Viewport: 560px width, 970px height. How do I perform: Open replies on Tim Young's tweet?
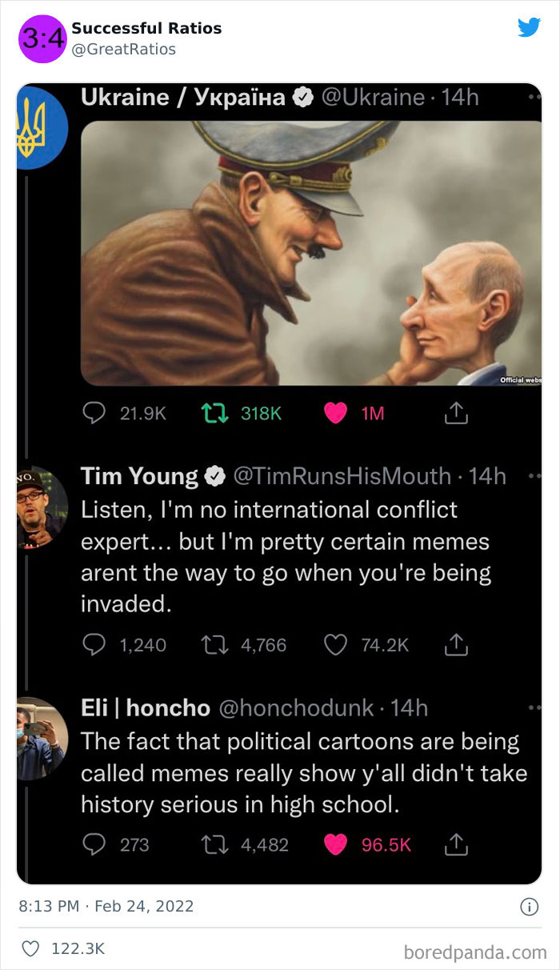pyautogui.click(x=94, y=644)
